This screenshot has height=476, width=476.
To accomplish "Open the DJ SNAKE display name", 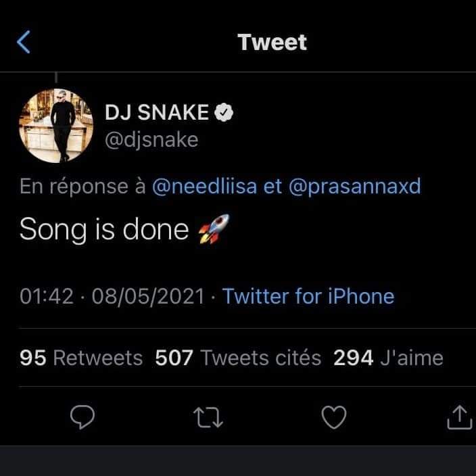I will [x=157, y=114].
